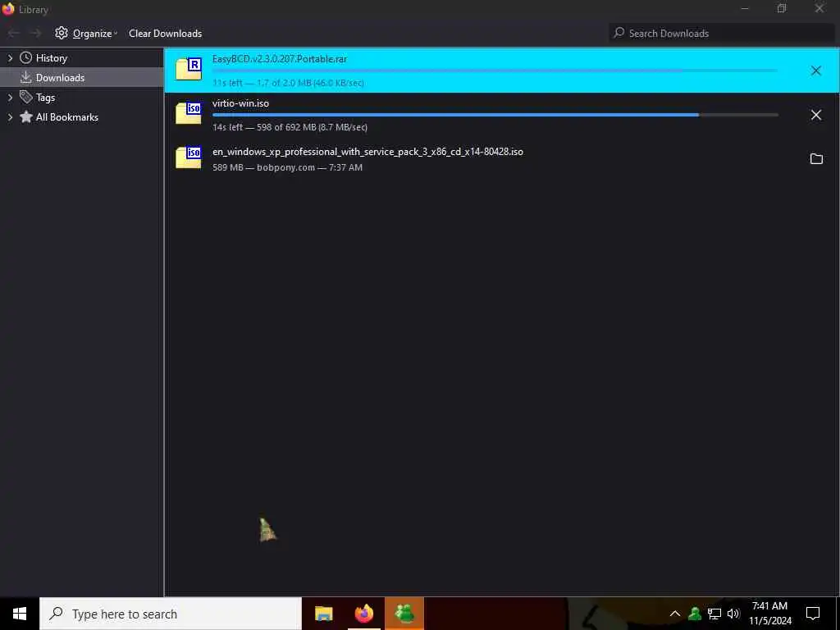Expand the All Bookmarks tree node

pos(10,116)
